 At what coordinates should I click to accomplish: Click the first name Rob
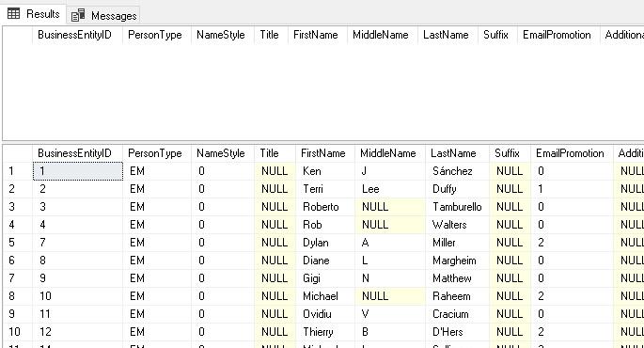tap(312, 225)
